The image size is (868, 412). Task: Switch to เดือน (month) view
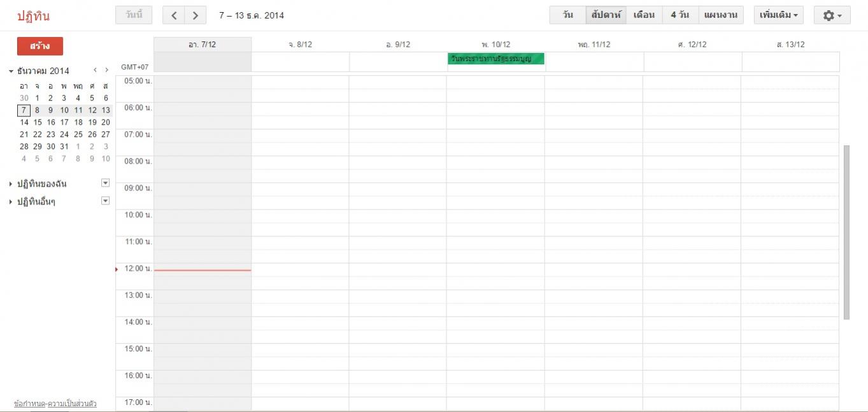[x=644, y=15]
